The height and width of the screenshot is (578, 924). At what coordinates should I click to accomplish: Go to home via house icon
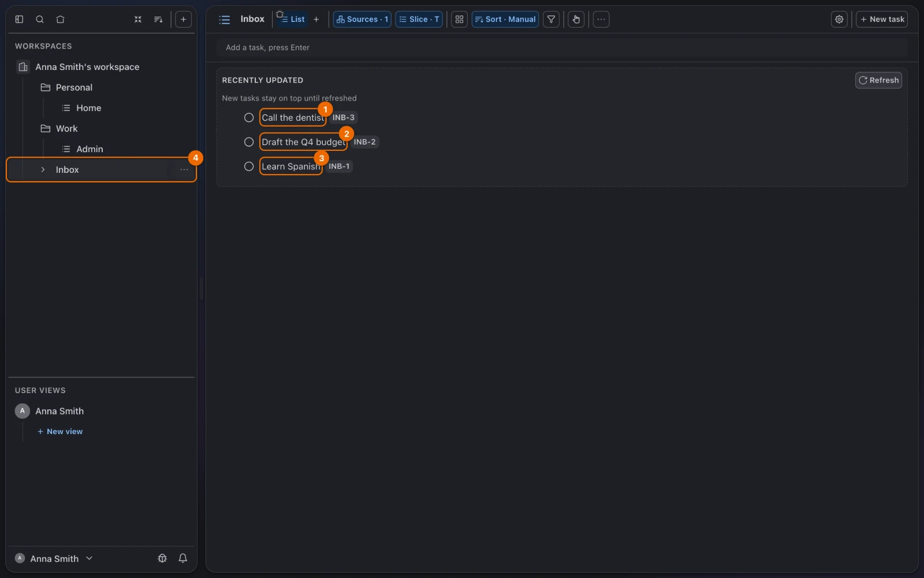point(60,19)
